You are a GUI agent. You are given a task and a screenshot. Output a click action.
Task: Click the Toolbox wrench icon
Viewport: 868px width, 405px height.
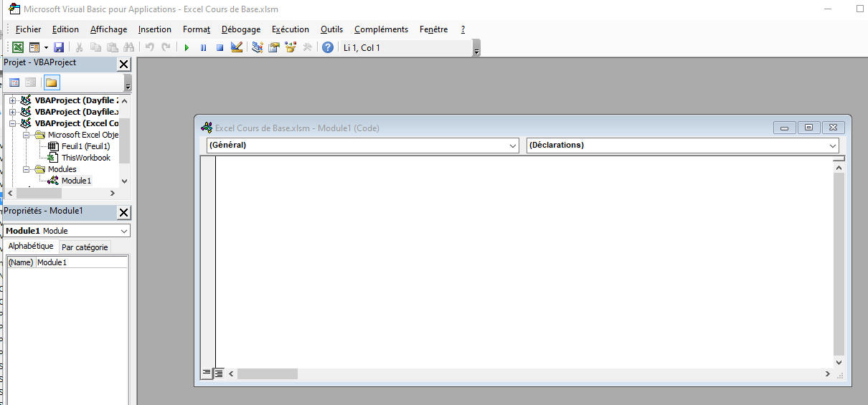coord(307,47)
